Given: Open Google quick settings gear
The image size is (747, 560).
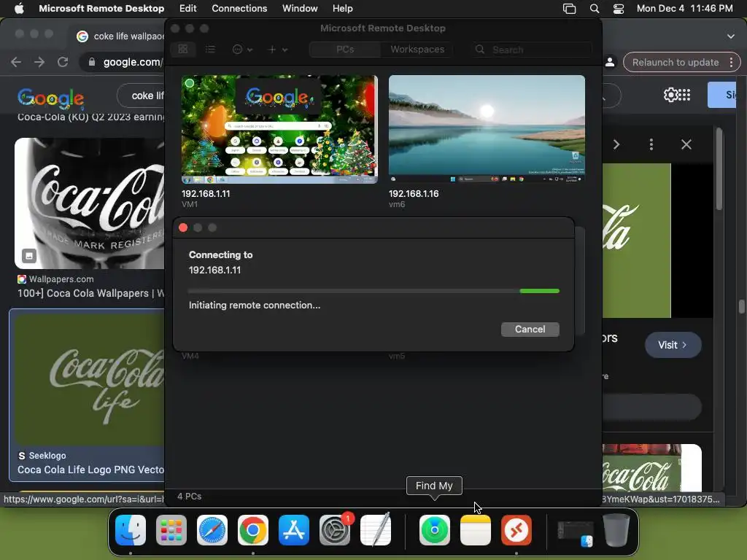Looking at the screenshot, I should click(x=670, y=96).
